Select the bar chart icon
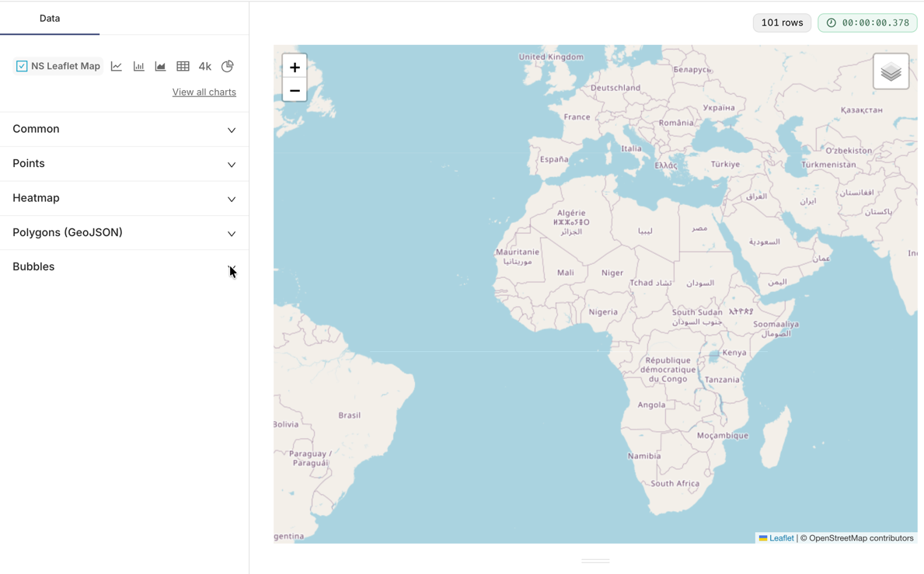 pos(138,66)
